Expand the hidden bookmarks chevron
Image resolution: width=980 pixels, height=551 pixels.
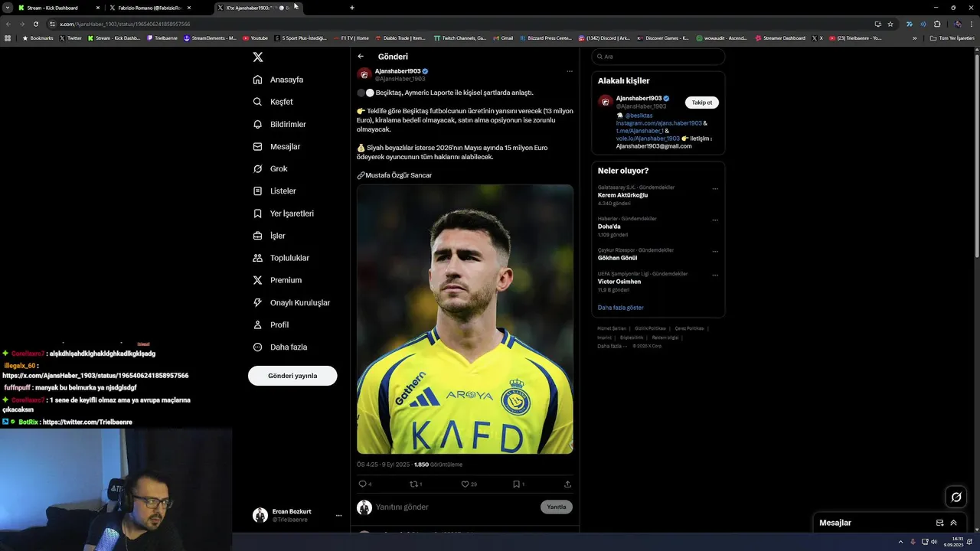tap(915, 38)
